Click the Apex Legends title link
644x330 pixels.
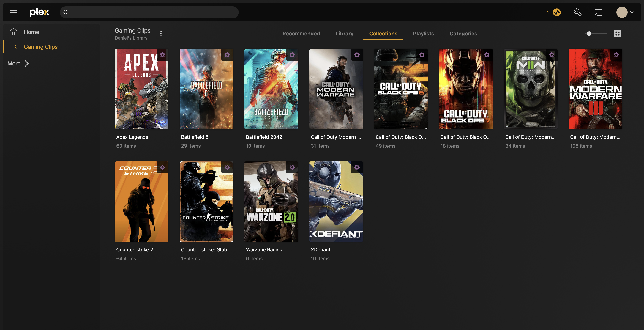[x=132, y=137]
